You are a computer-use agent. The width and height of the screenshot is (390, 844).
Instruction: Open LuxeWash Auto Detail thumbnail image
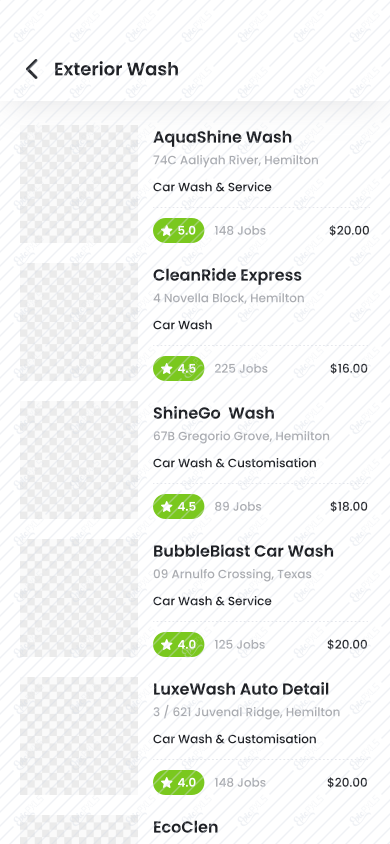coord(79,735)
